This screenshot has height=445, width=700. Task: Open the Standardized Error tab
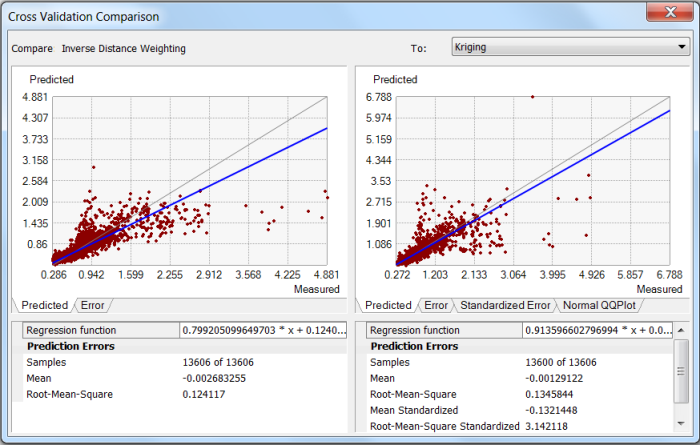tap(505, 305)
